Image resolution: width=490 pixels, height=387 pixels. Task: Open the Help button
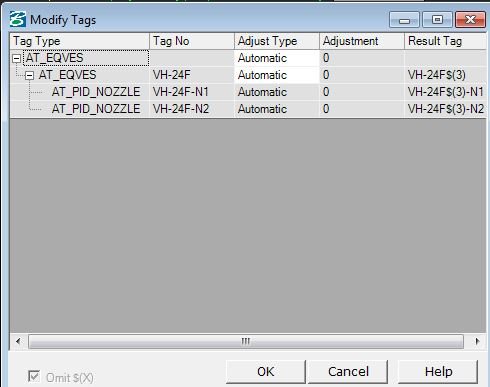[438, 371]
